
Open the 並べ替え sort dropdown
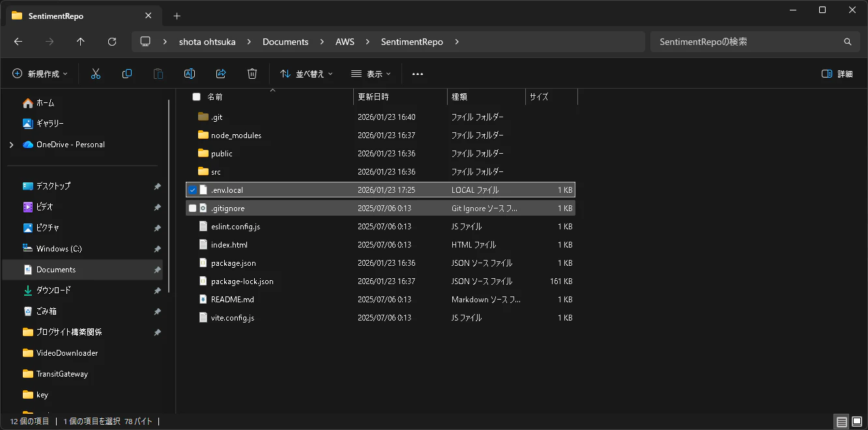coord(306,74)
